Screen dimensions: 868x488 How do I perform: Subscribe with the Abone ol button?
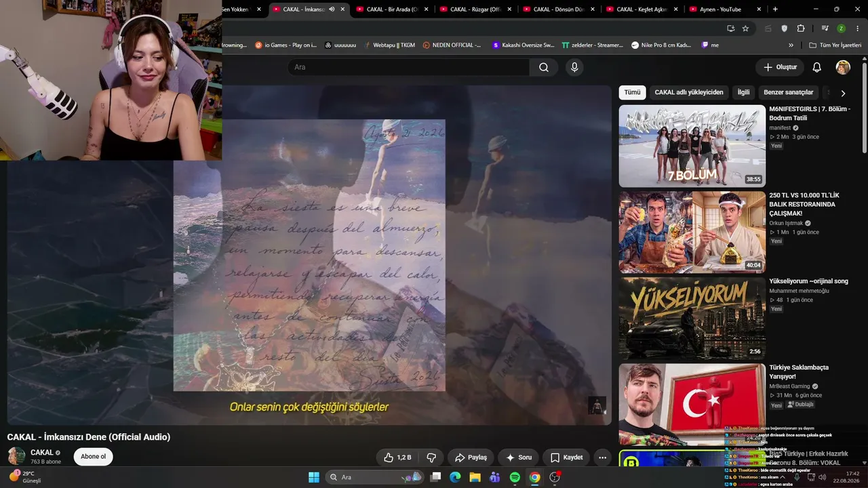pos(93,457)
